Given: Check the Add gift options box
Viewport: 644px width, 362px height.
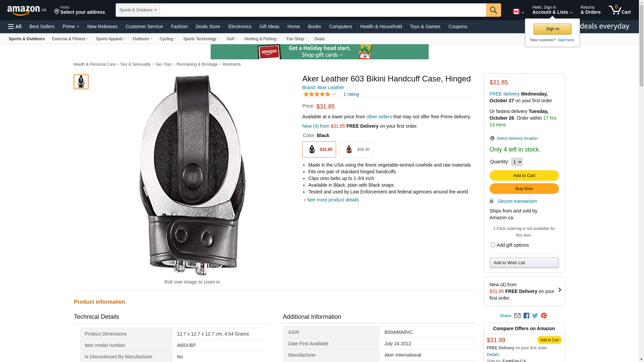Looking at the screenshot, I should tap(493, 245).
